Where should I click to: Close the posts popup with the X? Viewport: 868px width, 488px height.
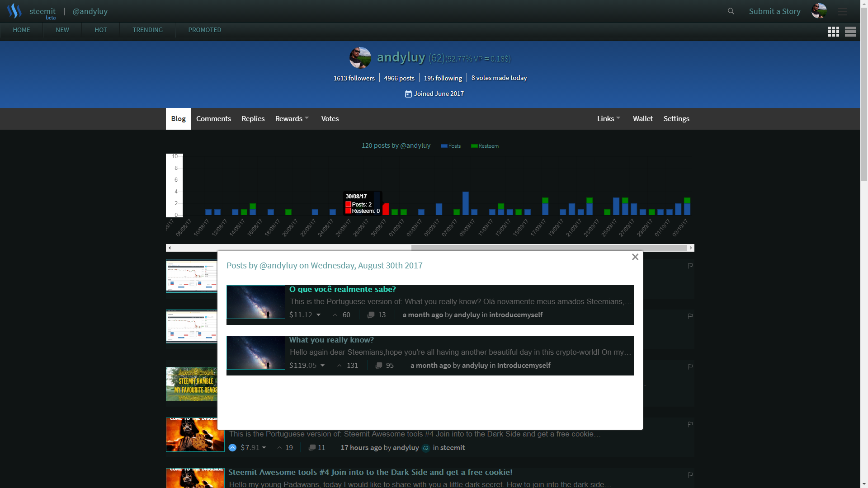[x=635, y=257]
